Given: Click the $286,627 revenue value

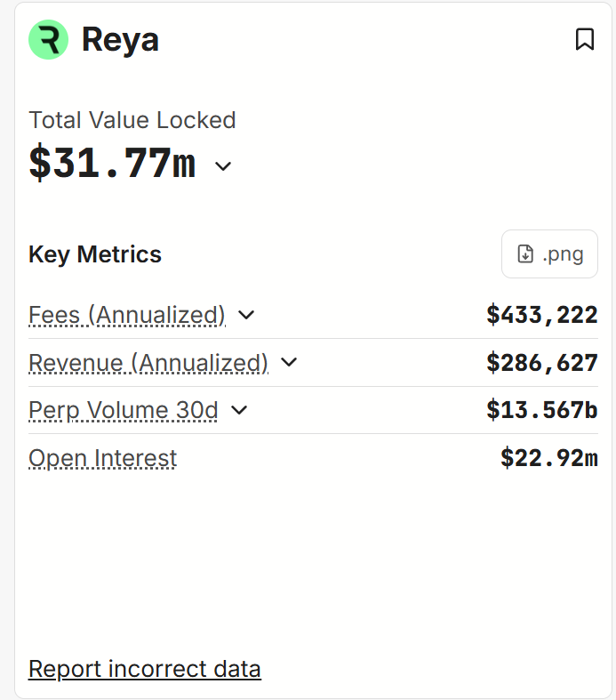Looking at the screenshot, I should pos(542,363).
